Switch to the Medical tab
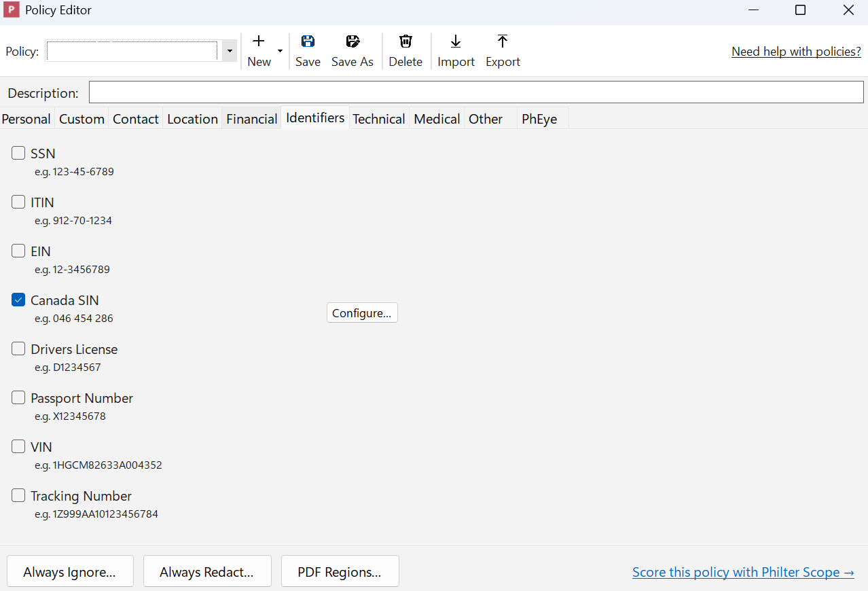Screen dimensions: 868x591 click(x=437, y=119)
